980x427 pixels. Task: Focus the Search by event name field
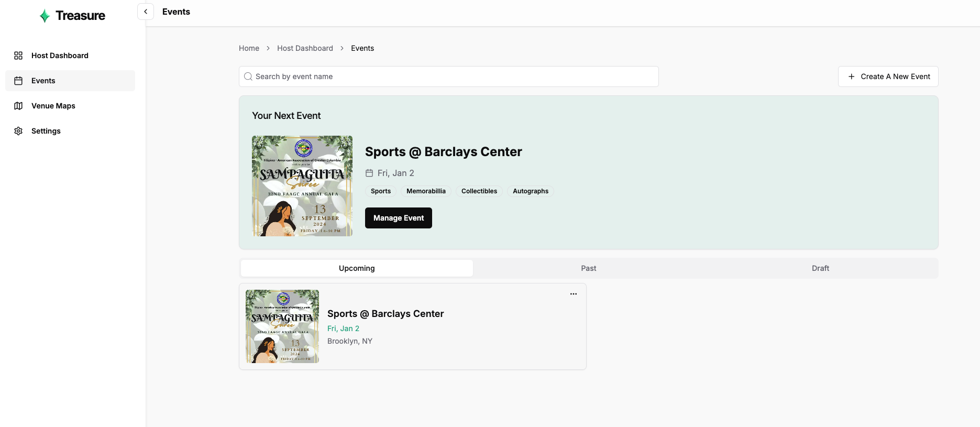tap(449, 76)
